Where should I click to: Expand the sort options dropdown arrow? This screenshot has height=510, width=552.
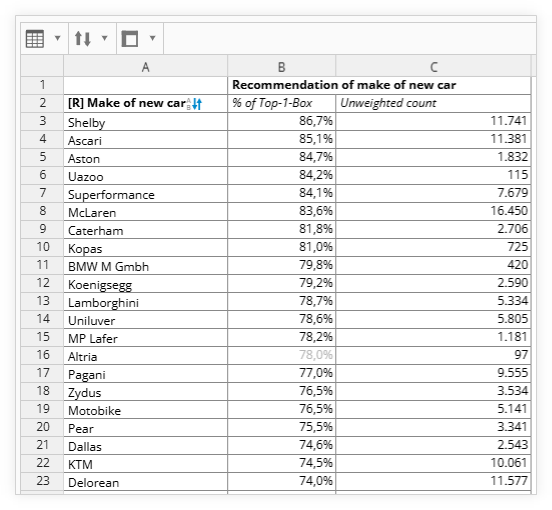(x=105, y=38)
